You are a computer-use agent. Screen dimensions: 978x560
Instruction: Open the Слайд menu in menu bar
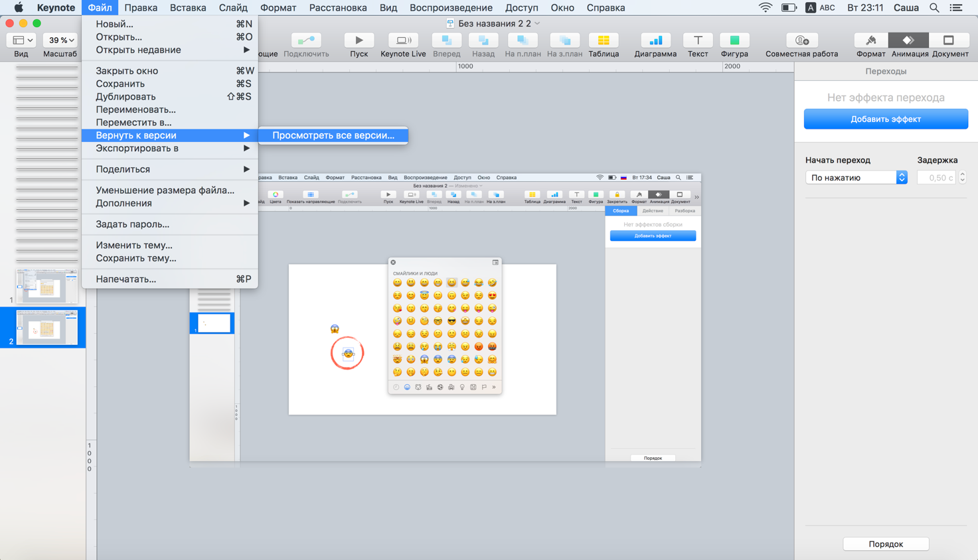tap(233, 8)
